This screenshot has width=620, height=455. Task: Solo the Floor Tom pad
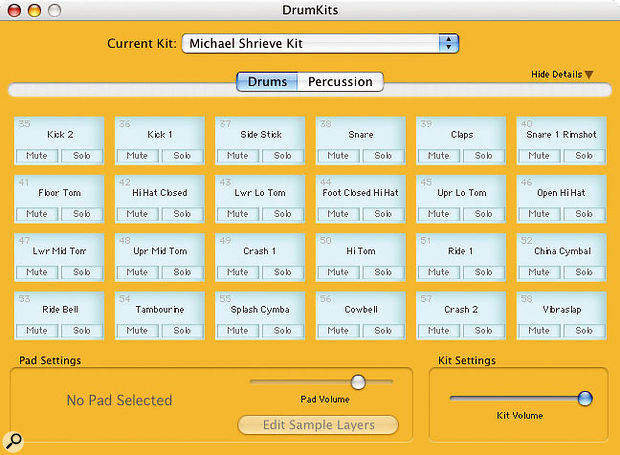point(82,214)
